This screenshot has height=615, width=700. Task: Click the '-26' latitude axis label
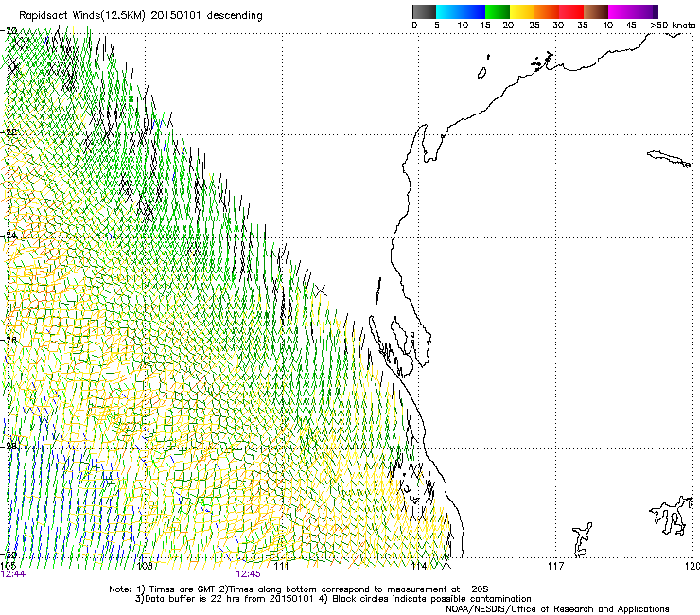9,341
